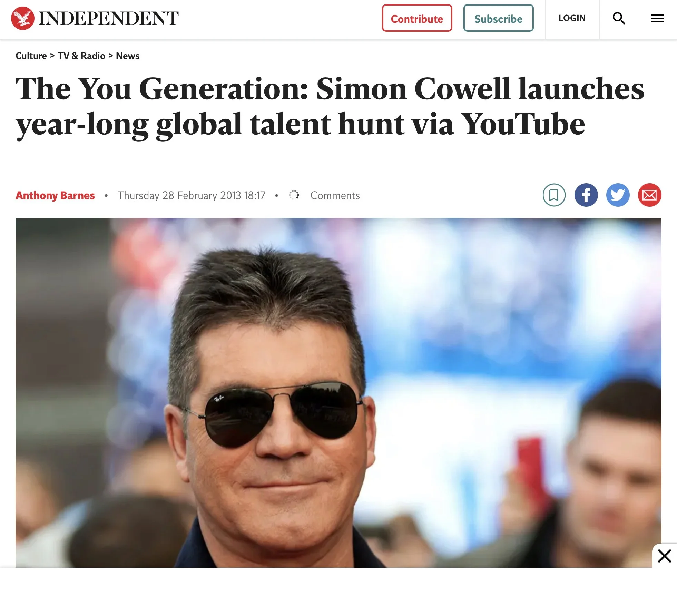Click the Contribute button
The image size is (677, 616).
pyautogui.click(x=417, y=18)
